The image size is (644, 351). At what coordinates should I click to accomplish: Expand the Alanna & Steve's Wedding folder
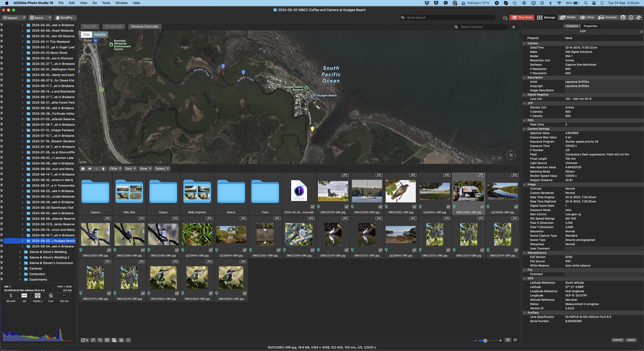click(20, 252)
